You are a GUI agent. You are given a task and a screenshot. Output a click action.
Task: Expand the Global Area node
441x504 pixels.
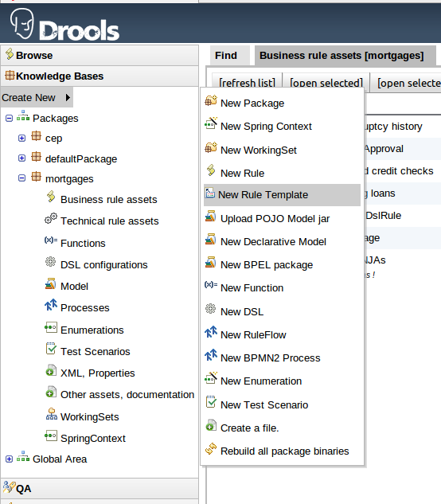(9, 459)
